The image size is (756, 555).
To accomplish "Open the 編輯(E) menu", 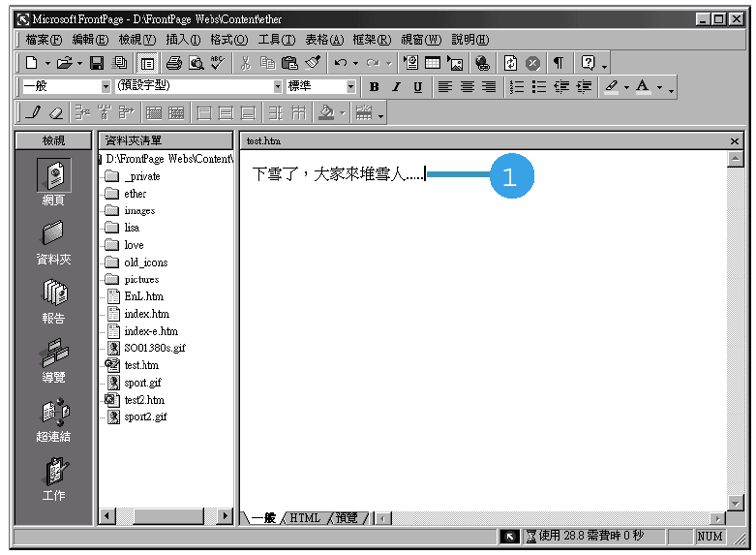I will tap(90, 40).
